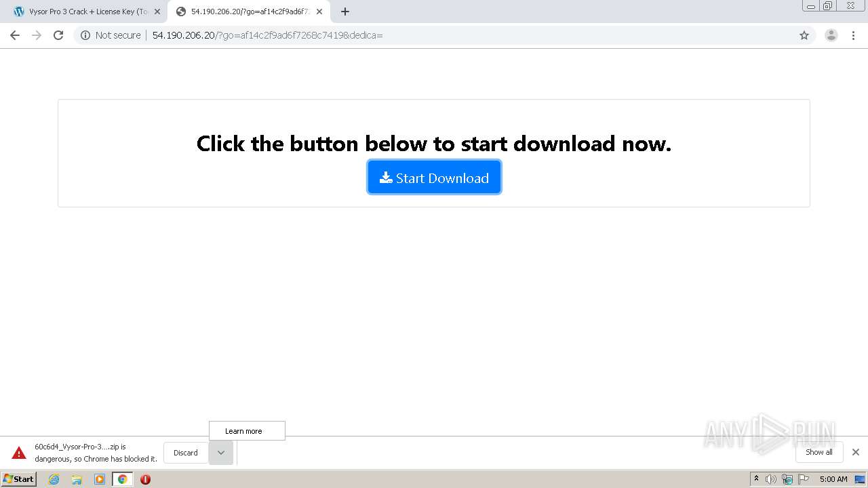Open Windows Media Player in taskbar
This screenshot has width=868, height=488.
click(x=100, y=479)
